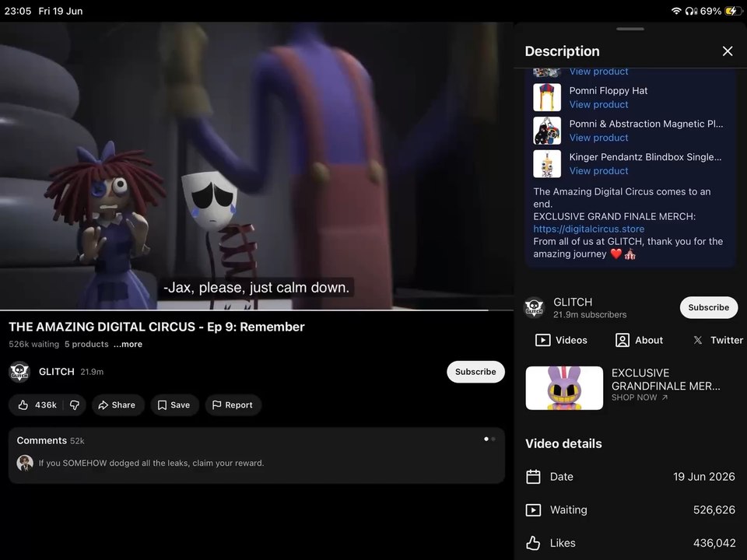Click the 526,626 waiting count
Viewport: 747px width, 560px height.
(714, 510)
